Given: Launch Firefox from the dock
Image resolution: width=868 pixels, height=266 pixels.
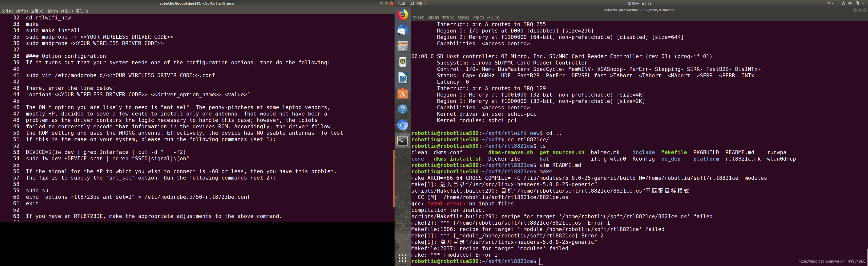Looking at the screenshot, I should point(403,15).
